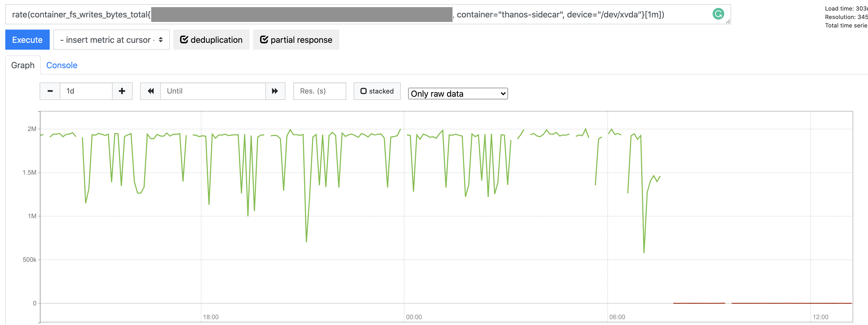Select the Graph tab

(x=22, y=65)
